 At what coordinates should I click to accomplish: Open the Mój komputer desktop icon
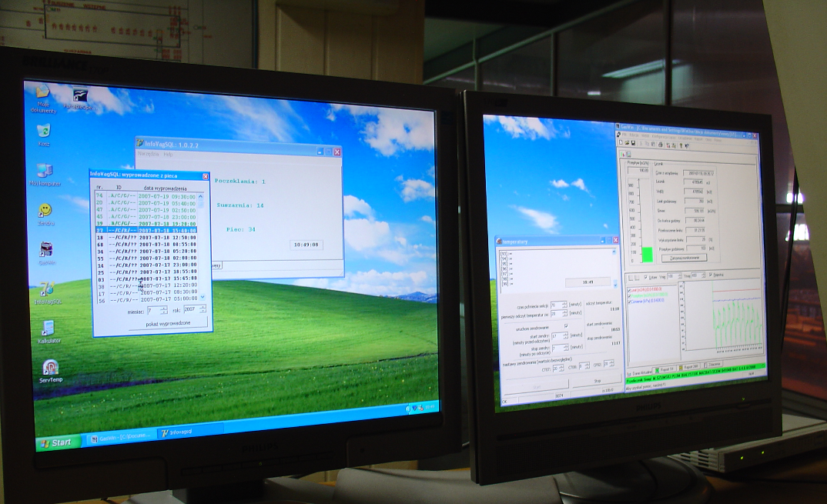pos(45,175)
